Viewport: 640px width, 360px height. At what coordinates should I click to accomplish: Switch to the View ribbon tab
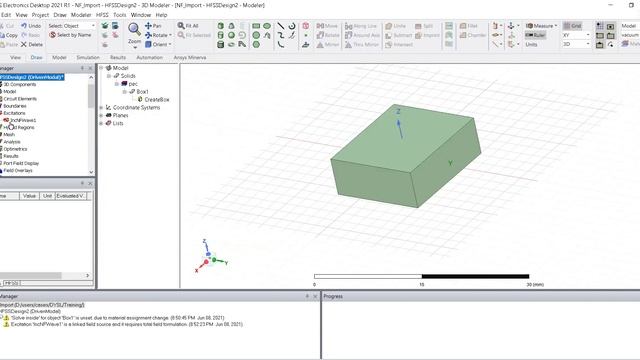coord(16,58)
